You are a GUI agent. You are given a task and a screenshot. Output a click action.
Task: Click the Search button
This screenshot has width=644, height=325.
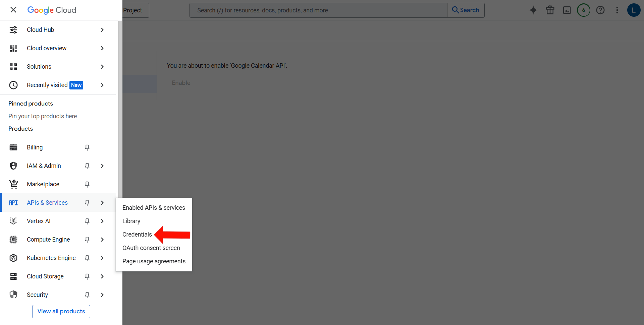click(x=466, y=10)
